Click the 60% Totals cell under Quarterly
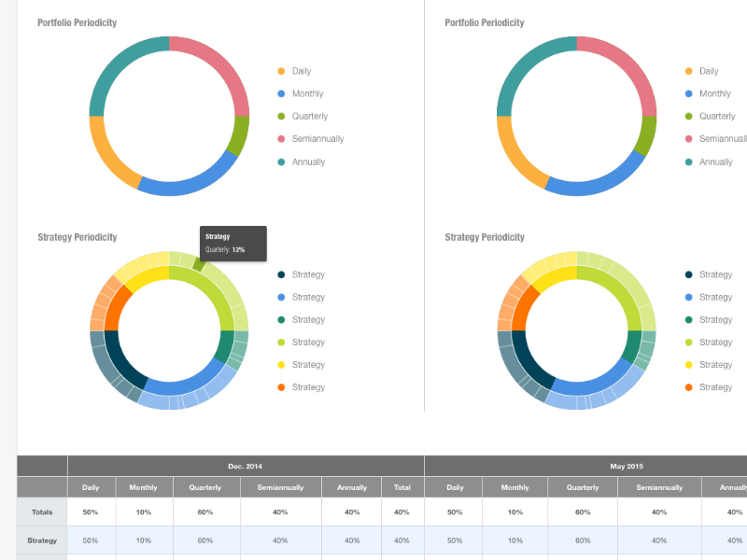This screenshot has height=560, width=747. click(205, 511)
